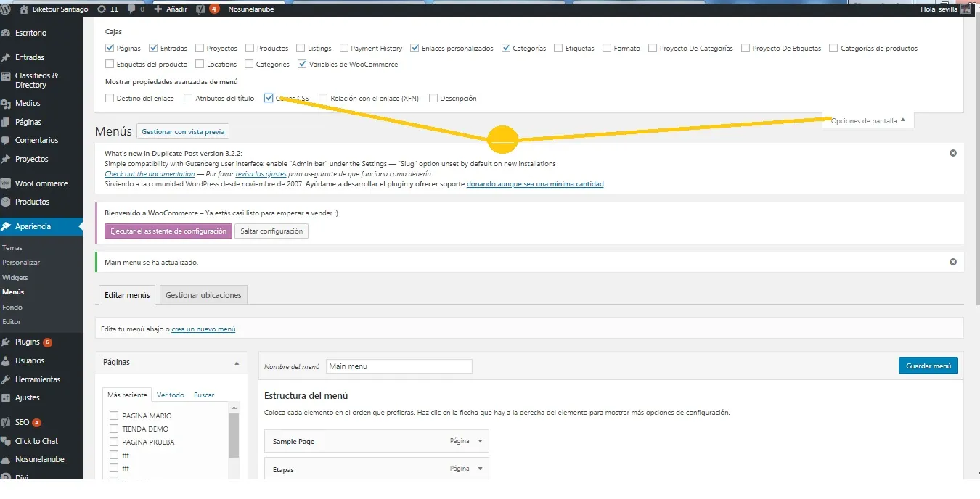Enable the Descripción checkbox

(x=433, y=98)
